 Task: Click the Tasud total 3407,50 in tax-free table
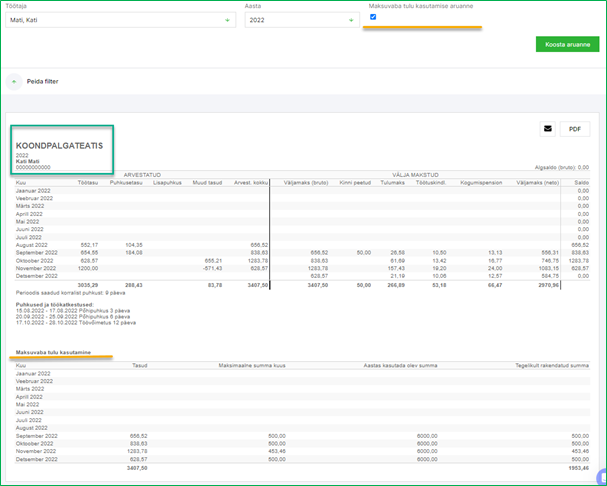pos(137,468)
